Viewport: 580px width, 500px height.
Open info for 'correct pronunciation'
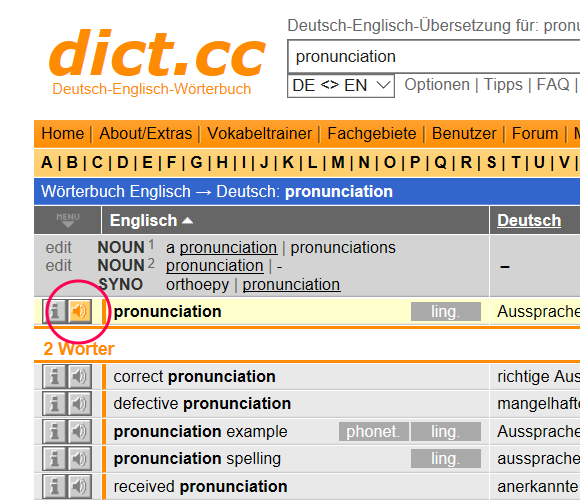55,376
